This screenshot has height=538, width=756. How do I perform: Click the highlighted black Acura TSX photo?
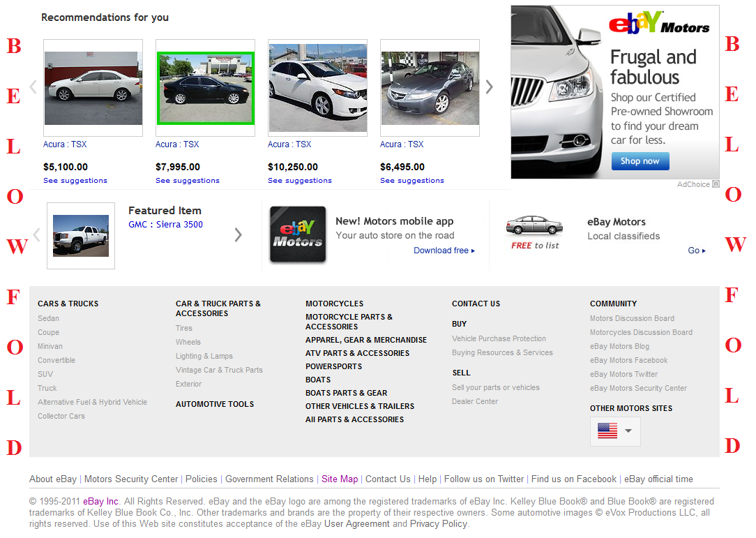pyautogui.click(x=205, y=89)
